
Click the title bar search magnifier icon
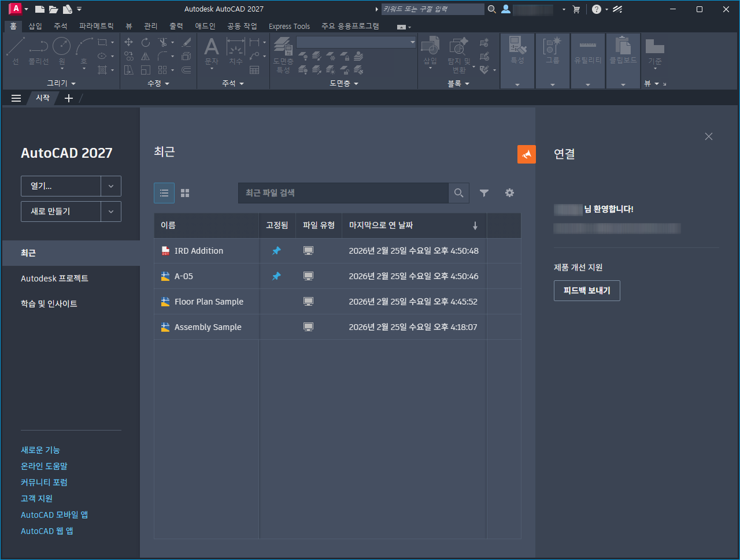tap(492, 9)
